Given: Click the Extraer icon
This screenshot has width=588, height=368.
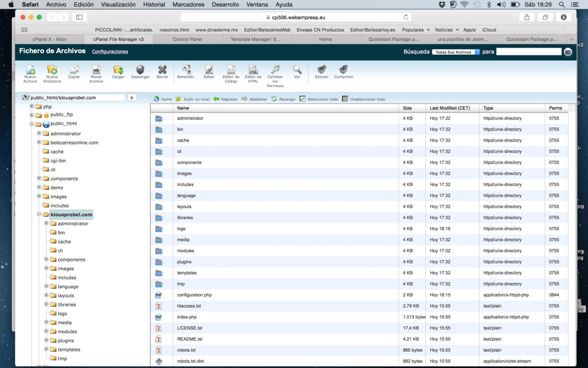Looking at the screenshot, I should (x=321, y=71).
